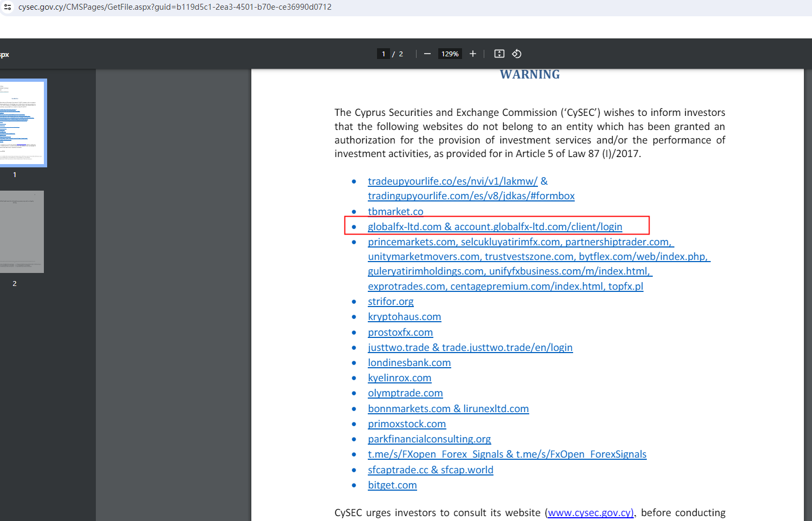Open the bitget.com link

(392, 485)
